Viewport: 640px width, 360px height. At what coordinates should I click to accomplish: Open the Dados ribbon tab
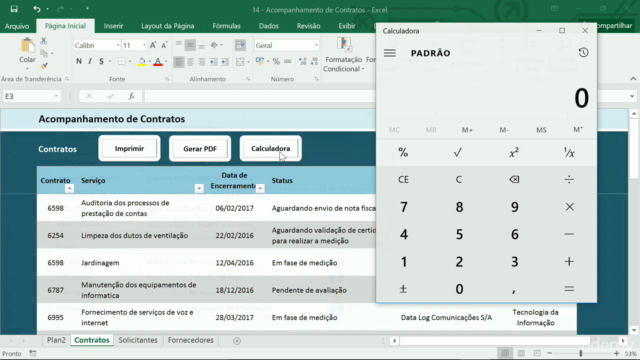(x=269, y=26)
